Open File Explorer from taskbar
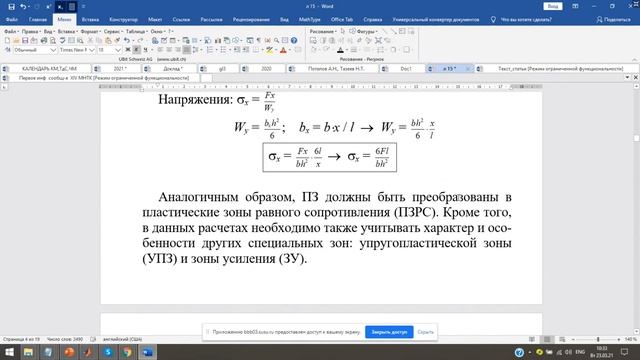This screenshot has height=360, width=640. click(28, 352)
